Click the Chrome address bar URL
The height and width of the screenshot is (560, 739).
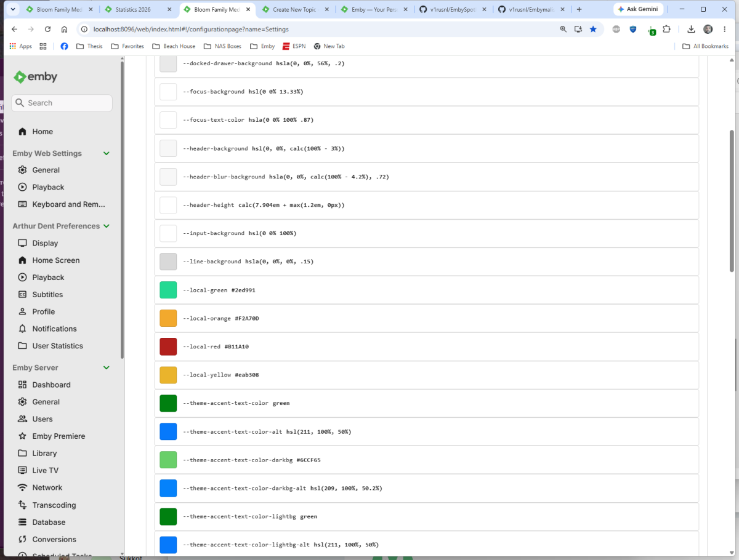tap(191, 29)
